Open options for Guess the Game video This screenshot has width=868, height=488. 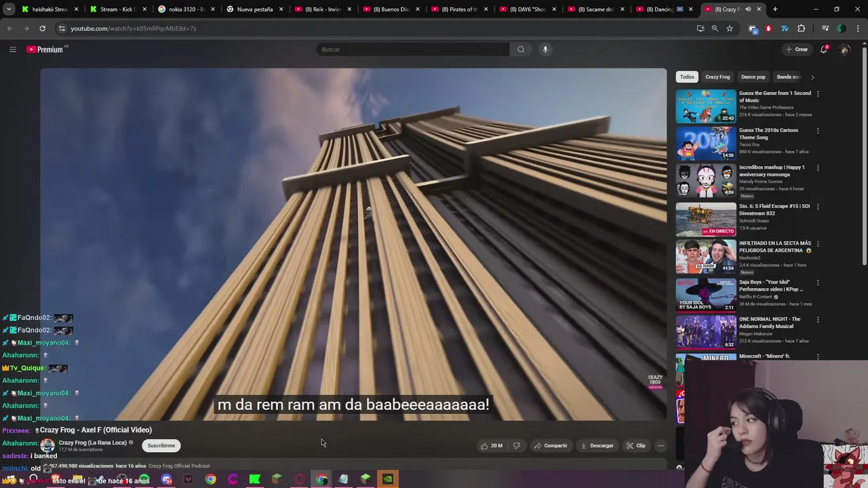[818, 94]
